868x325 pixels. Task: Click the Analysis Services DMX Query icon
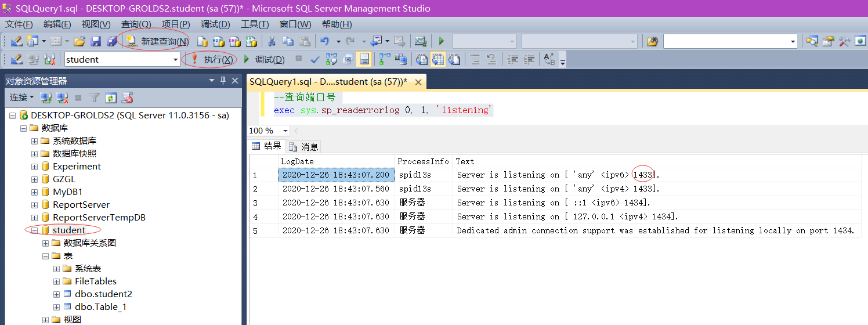click(235, 41)
